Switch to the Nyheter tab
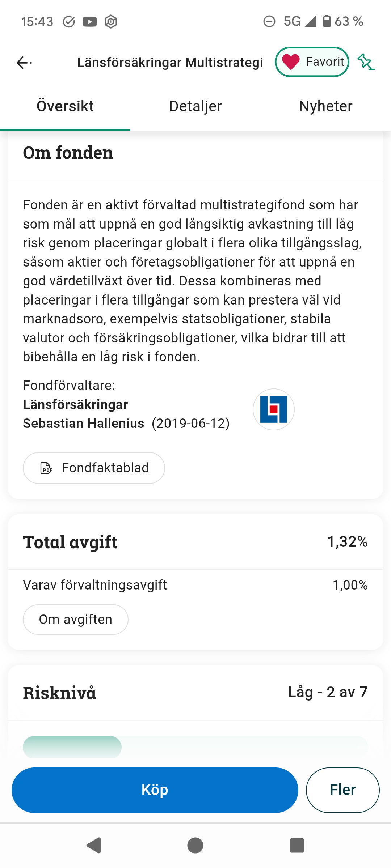This screenshot has height=868, width=391. (325, 106)
